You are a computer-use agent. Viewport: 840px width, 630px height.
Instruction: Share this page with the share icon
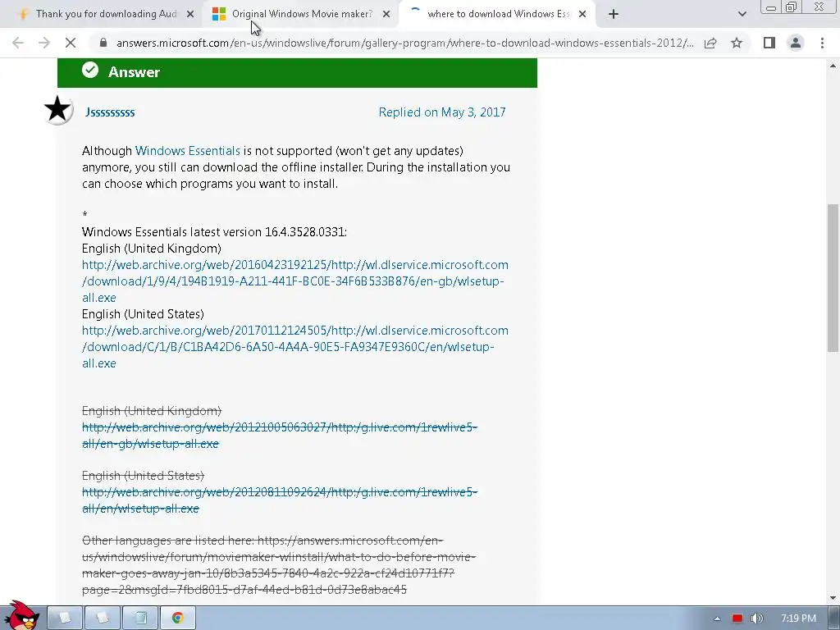point(710,43)
